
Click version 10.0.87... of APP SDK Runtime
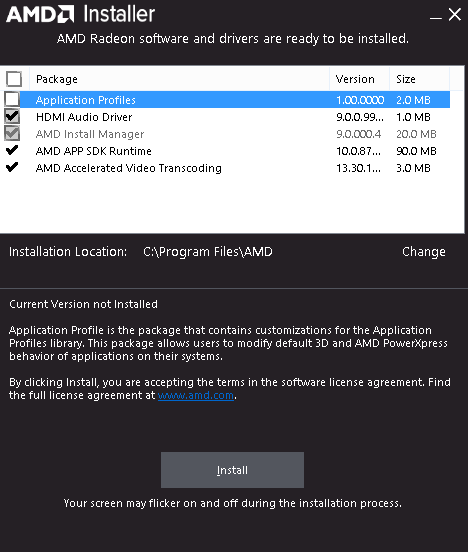click(358, 151)
